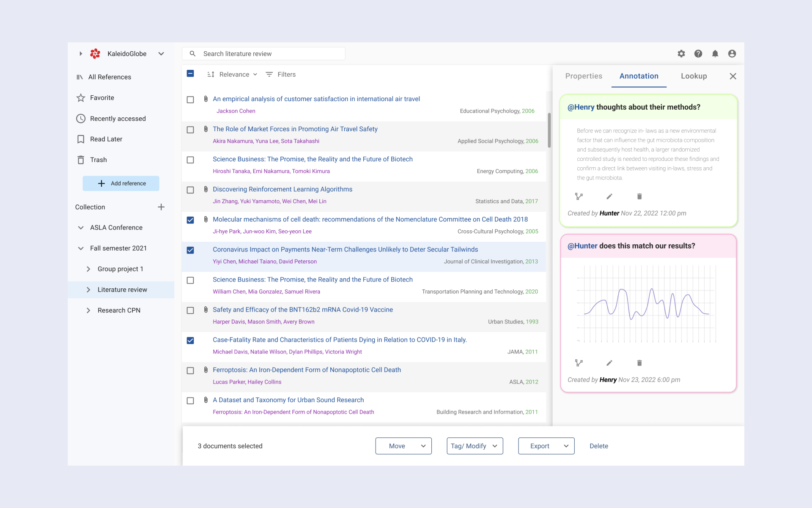Delete the @Hunter annotation via trash icon

click(x=639, y=363)
